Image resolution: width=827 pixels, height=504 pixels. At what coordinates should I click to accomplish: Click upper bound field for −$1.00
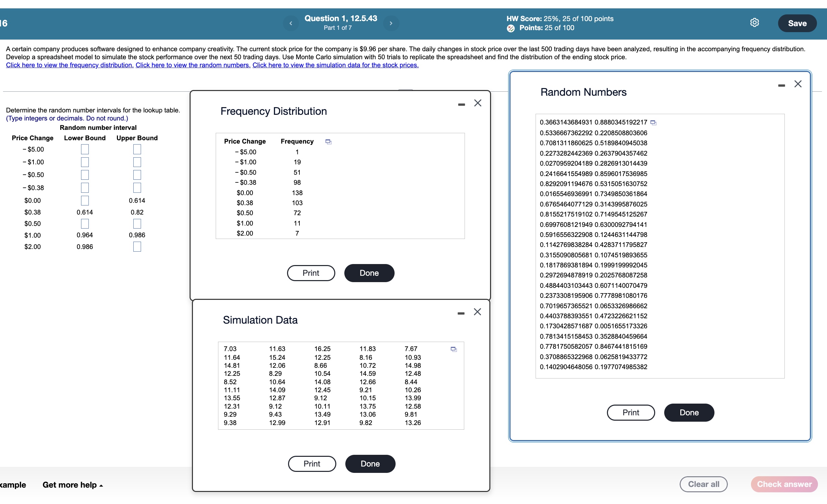pos(137,162)
